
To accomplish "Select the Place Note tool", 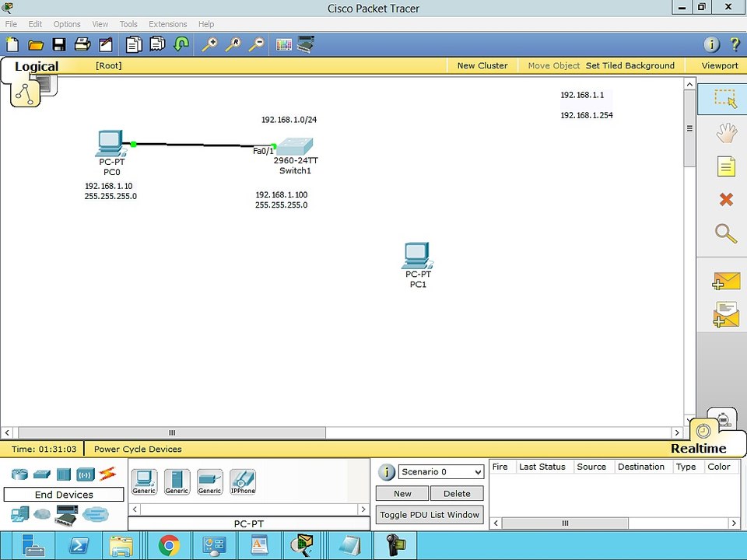I will tap(726, 166).
